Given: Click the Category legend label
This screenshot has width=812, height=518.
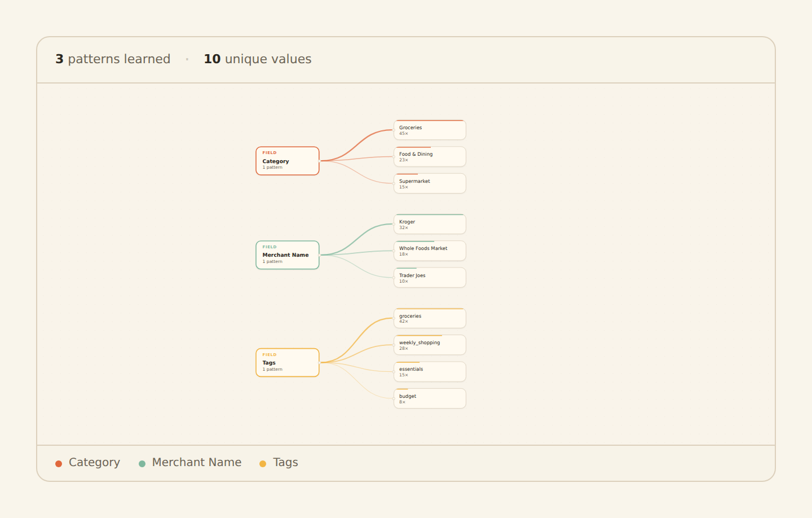Looking at the screenshot, I should pos(94,462).
